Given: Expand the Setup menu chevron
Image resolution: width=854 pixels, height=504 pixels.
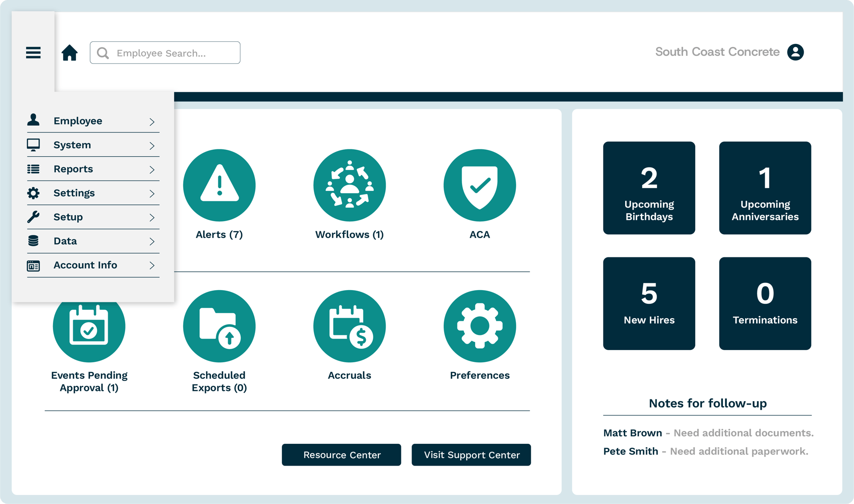Looking at the screenshot, I should click(152, 217).
